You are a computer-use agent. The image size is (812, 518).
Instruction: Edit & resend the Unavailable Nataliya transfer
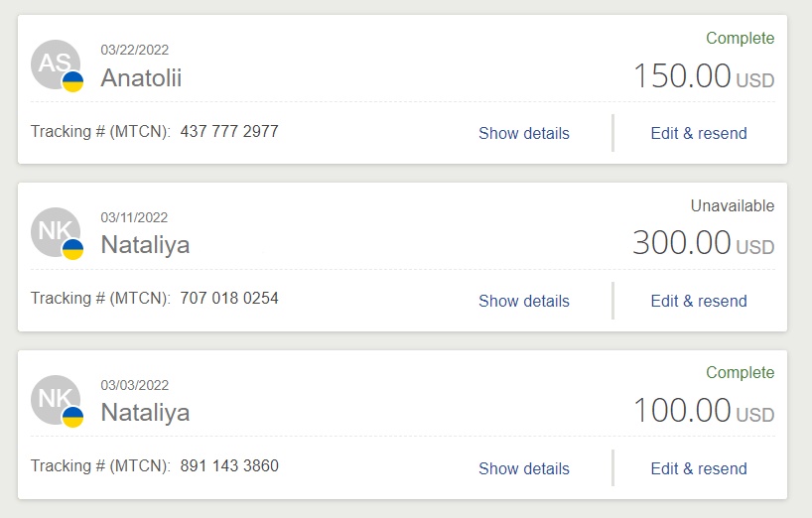point(699,301)
